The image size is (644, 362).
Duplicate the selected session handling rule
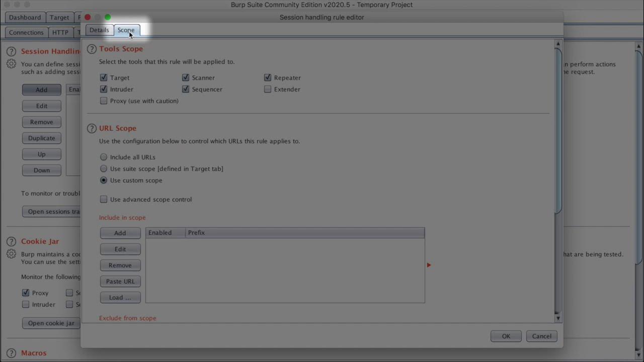(42, 138)
